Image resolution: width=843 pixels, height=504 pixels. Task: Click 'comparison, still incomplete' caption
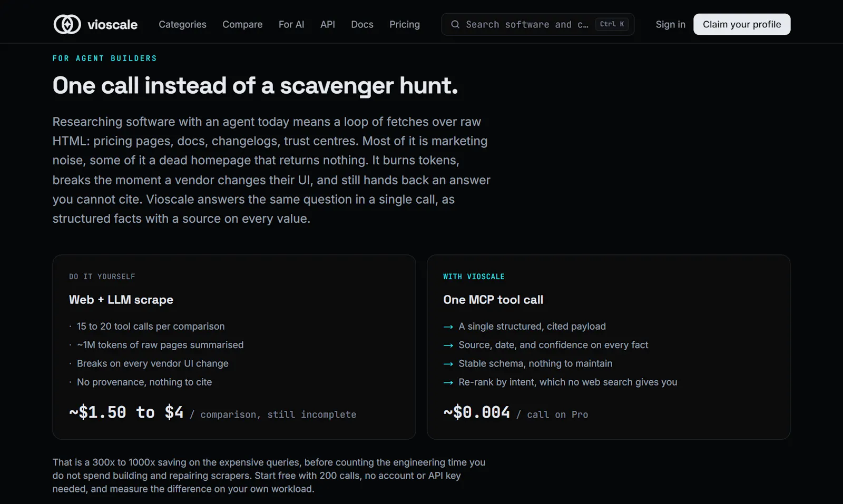tap(278, 414)
